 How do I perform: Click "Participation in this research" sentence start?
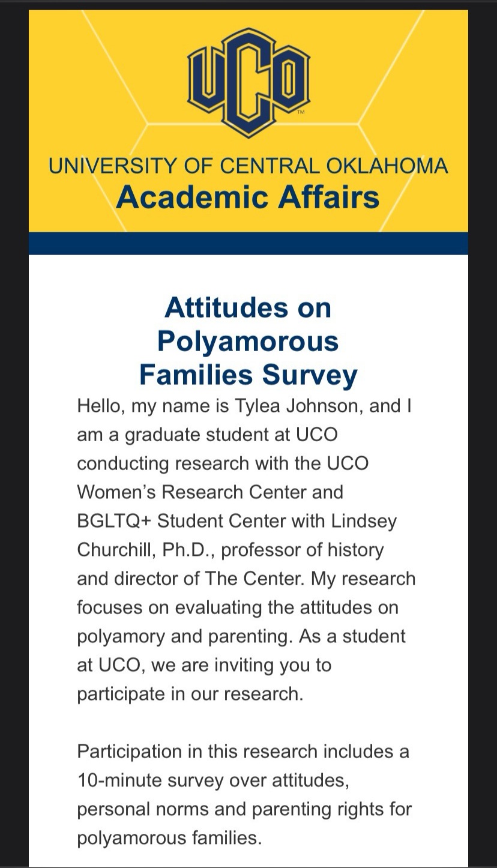pos(197,752)
